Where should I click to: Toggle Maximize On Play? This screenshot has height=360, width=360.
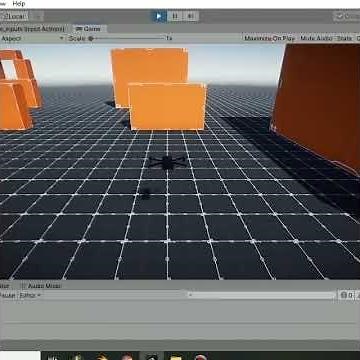269,38
